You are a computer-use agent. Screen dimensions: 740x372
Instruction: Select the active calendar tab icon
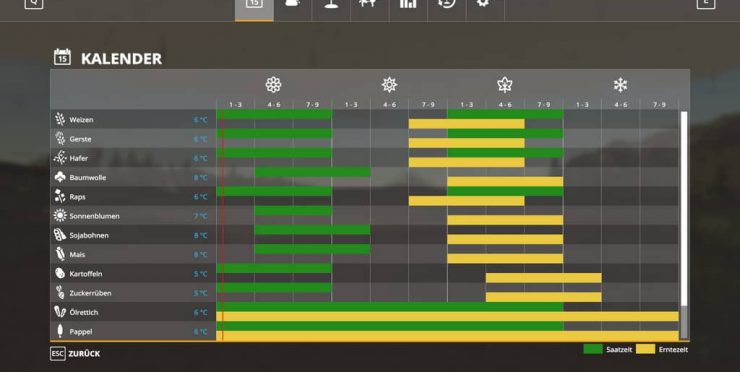click(x=254, y=5)
